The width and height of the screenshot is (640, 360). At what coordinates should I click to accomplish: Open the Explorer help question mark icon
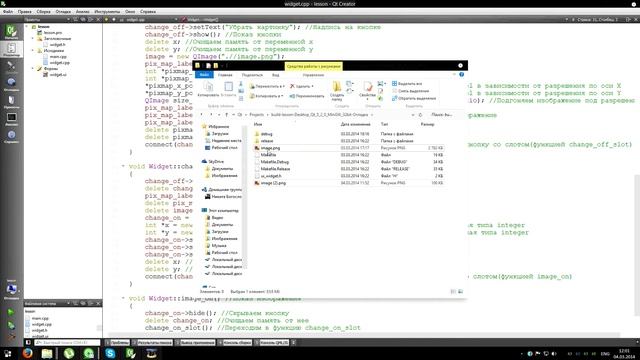coord(462,75)
